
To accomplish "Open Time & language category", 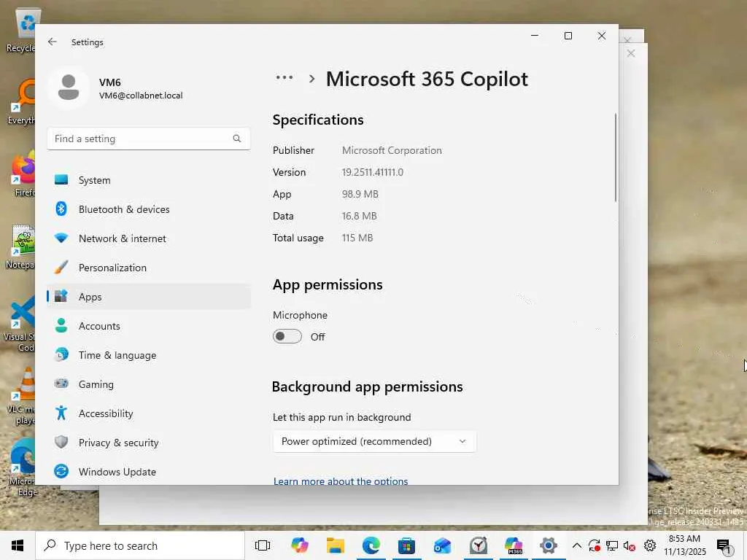I will click(149, 355).
